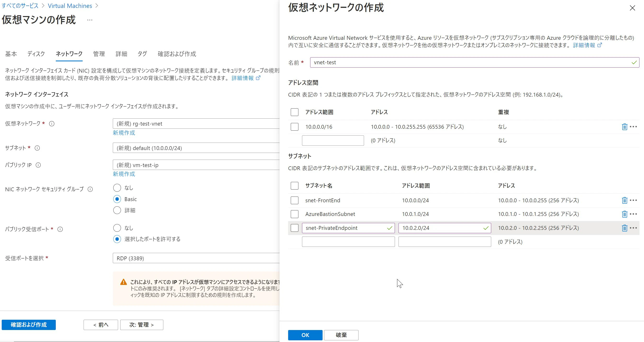Open the パブリック IP vm-test-ip dropdown

pos(196,165)
